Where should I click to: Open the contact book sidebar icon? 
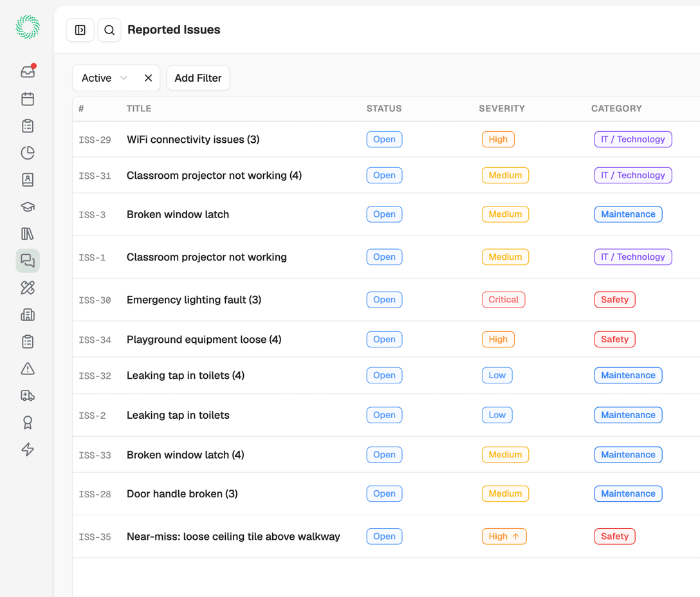28,179
